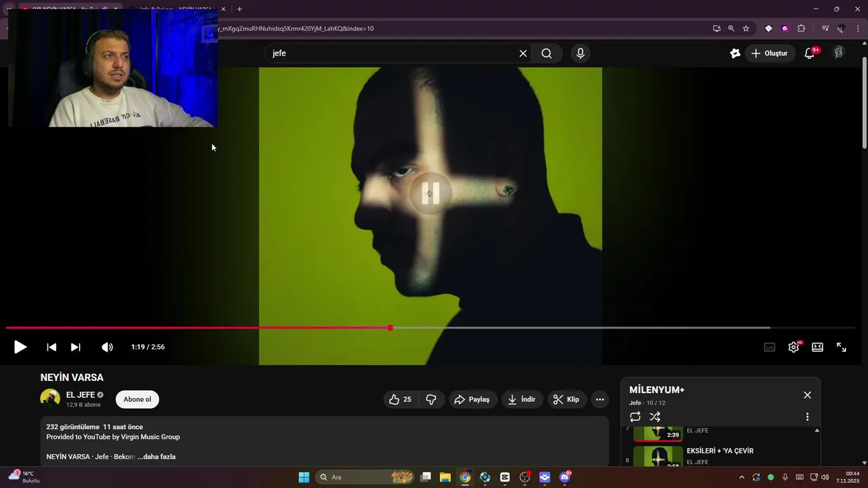Create a clip with Klip button
This screenshot has width=868, height=488.
566,400
